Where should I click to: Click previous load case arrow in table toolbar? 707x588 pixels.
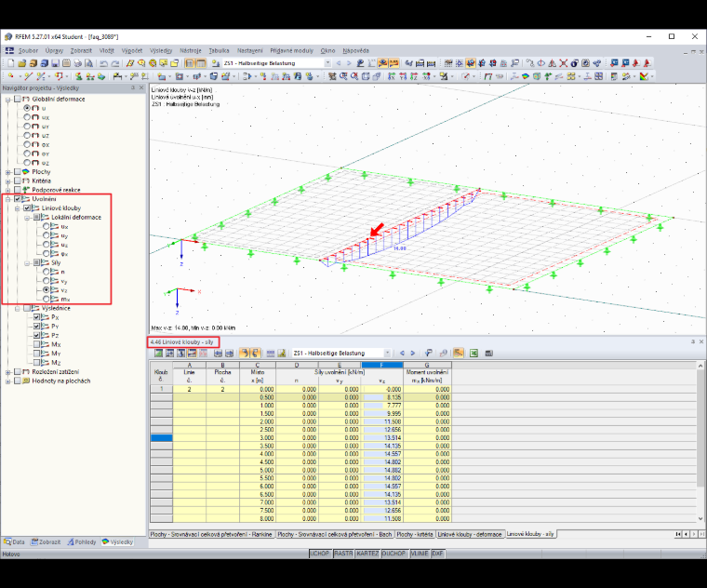402,353
